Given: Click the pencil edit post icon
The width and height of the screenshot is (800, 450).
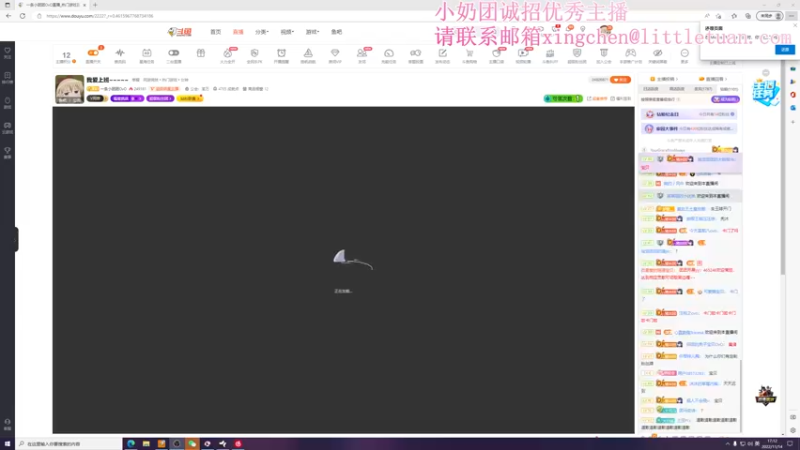Looking at the screenshot, I should [x=442, y=53].
